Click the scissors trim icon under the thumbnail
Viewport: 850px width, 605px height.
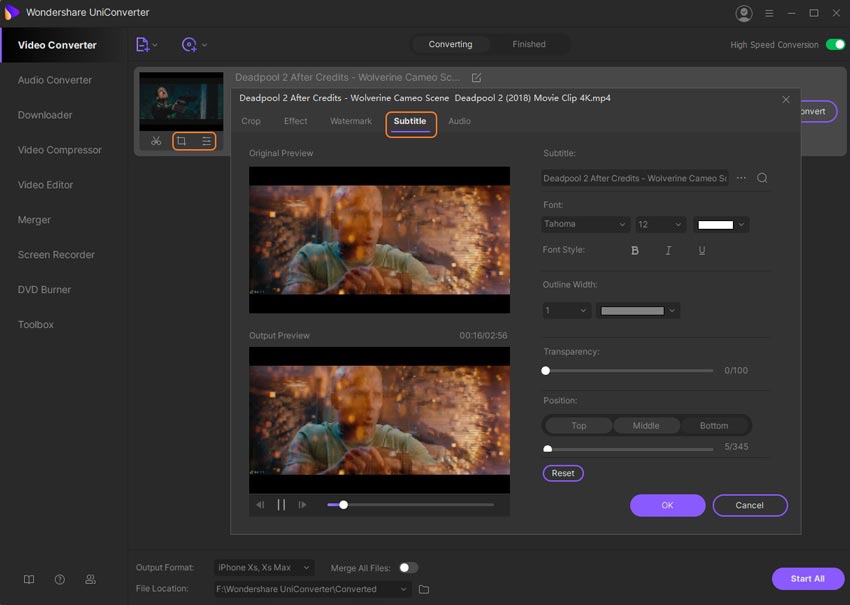156,141
